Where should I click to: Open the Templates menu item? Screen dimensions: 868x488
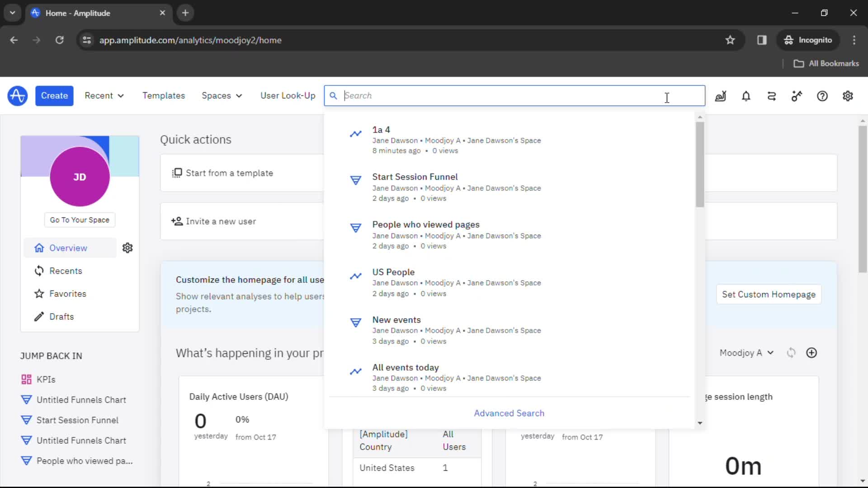point(164,96)
